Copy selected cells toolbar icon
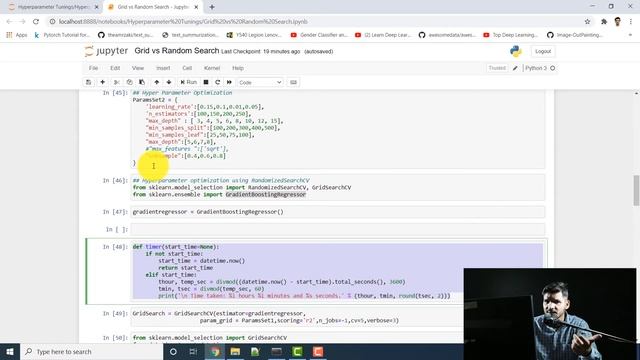Viewport: 640px width, 360px height. coord(129,82)
